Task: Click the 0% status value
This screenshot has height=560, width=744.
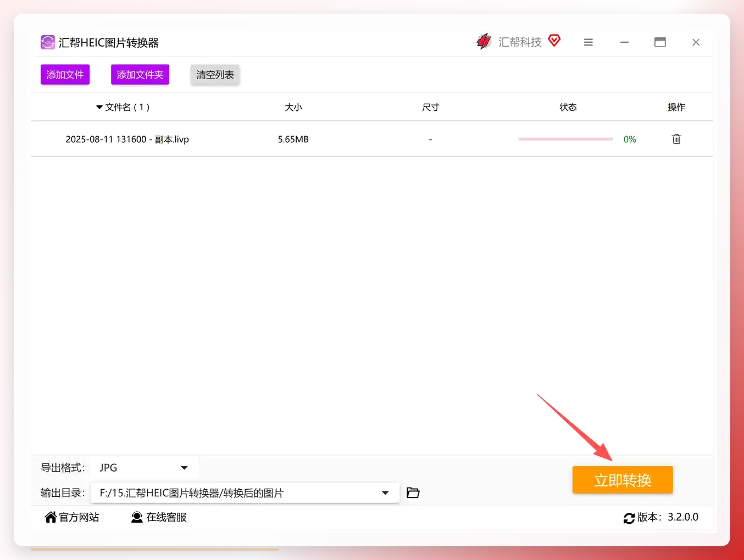Action: point(630,139)
